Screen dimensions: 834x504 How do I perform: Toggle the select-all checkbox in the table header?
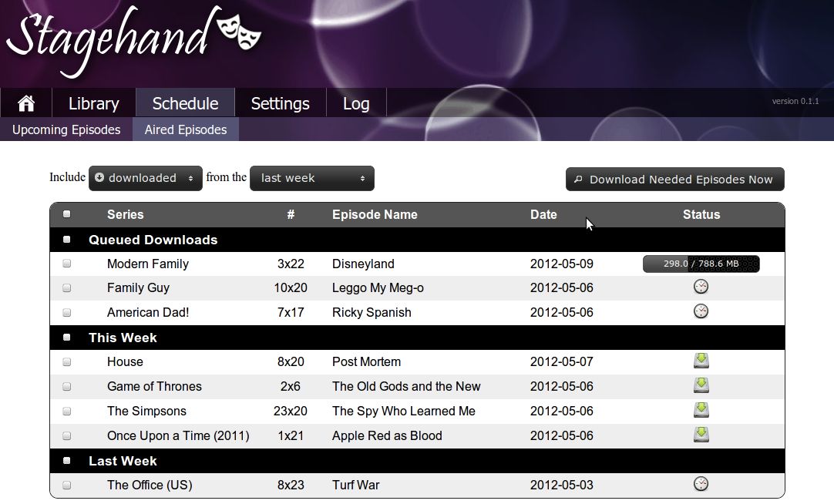tap(66, 213)
